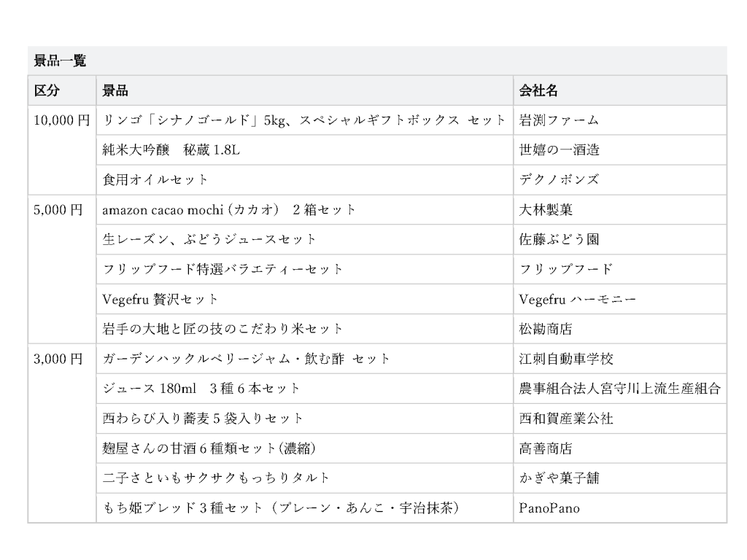Select the PanoPano company cell

(620, 507)
